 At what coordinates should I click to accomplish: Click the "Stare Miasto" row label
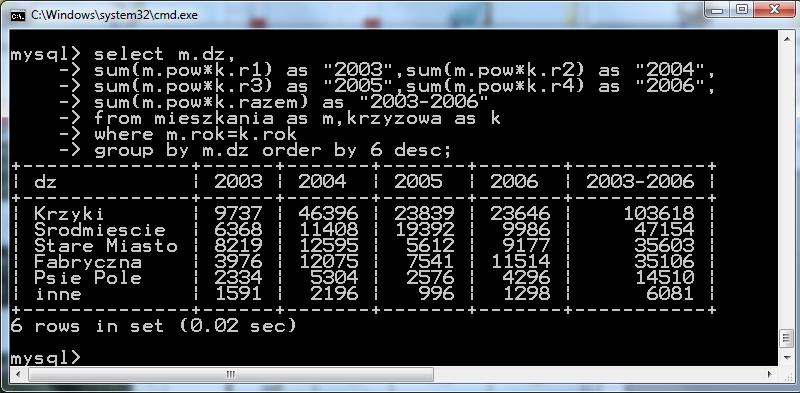[x=106, y=246]
